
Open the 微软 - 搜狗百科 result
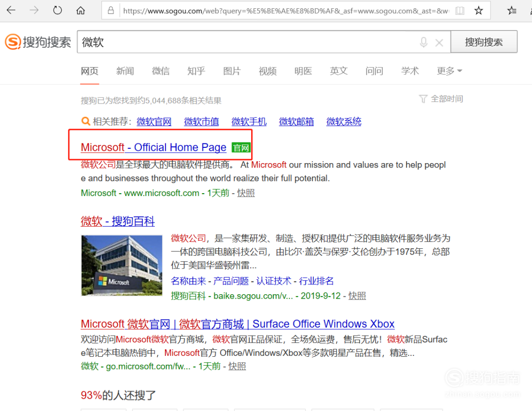(118, 221)
